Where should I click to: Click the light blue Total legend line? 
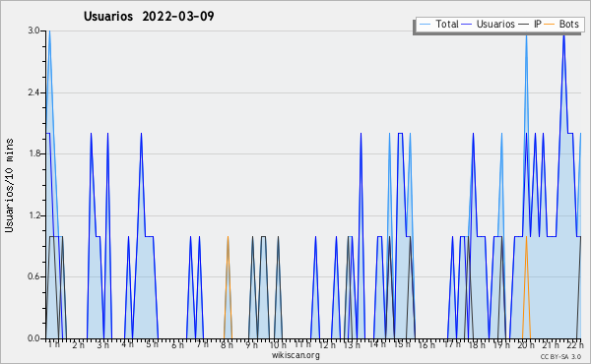425,25
